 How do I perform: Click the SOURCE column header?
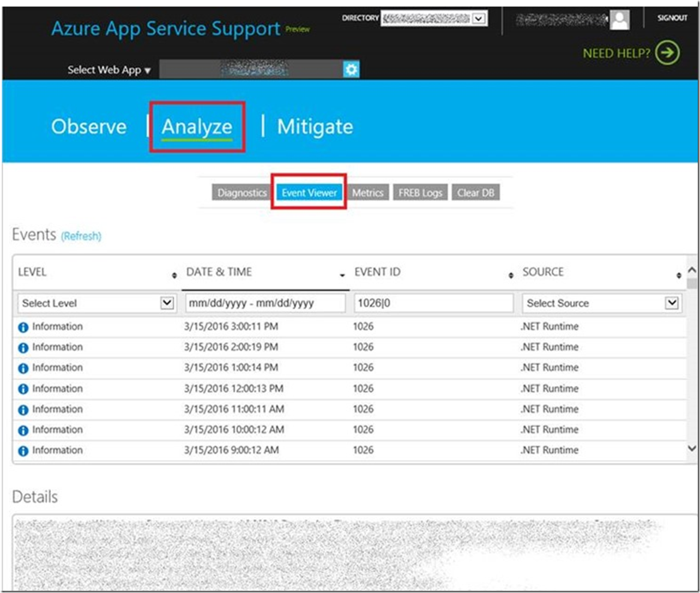coord(543,272)
